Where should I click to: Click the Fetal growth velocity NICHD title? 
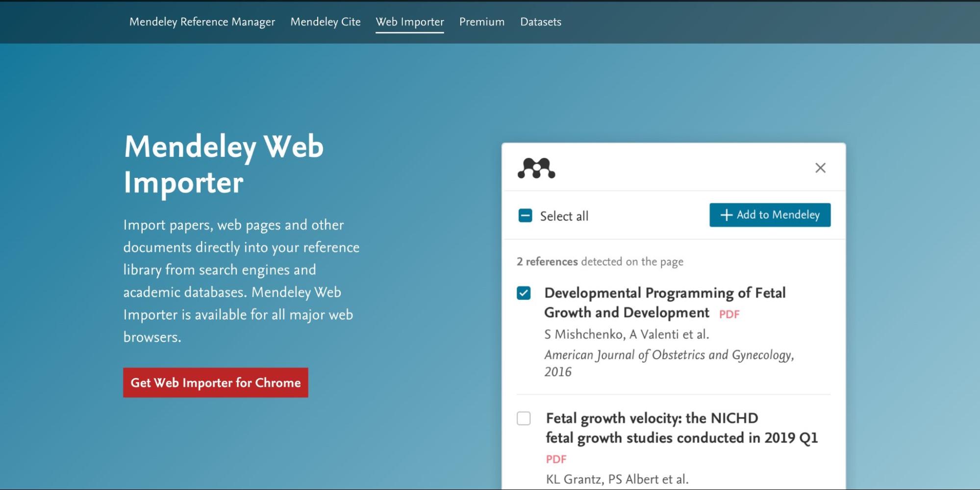pyautogui.click(x=681, y=428)
